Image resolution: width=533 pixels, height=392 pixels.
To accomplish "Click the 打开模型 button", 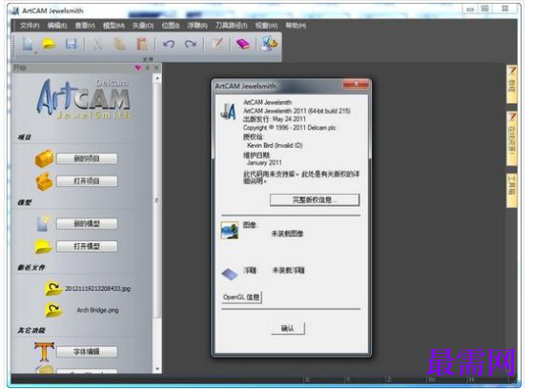I will [87, 246].
